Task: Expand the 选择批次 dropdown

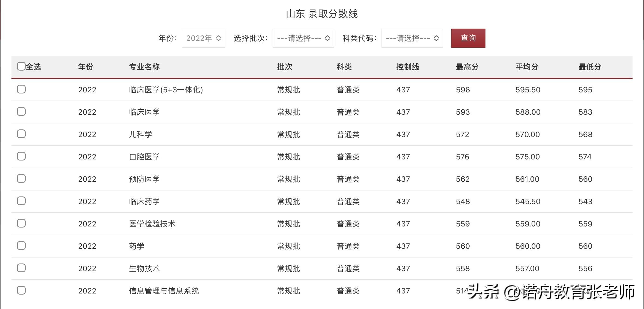Action: (x=303, y=38)
